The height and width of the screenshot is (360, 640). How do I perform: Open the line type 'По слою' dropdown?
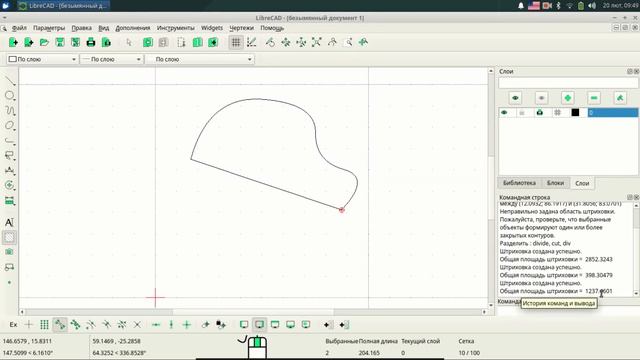pos(200,59)
